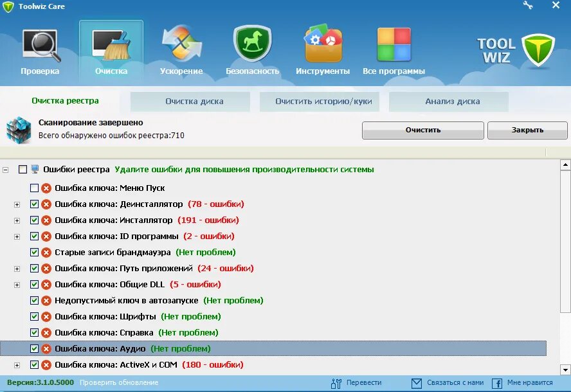Image resolution: width=571 pixels, height=392 pixels.
Task: Switch to the Очистка диска tab
Action: click(190, 101)
